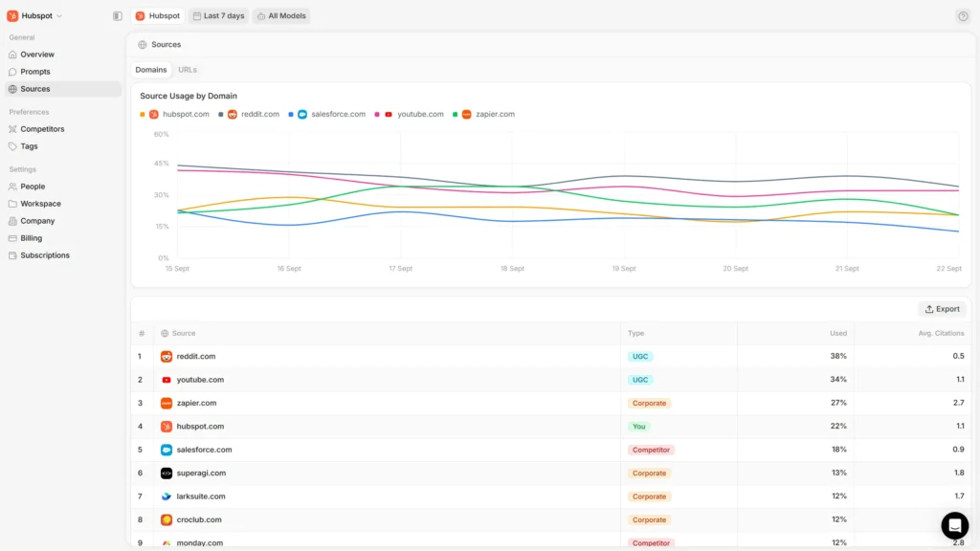Open the Last 7 days date filter
The height and width of the screenshot is (551, 980).
tap(218, 15)
